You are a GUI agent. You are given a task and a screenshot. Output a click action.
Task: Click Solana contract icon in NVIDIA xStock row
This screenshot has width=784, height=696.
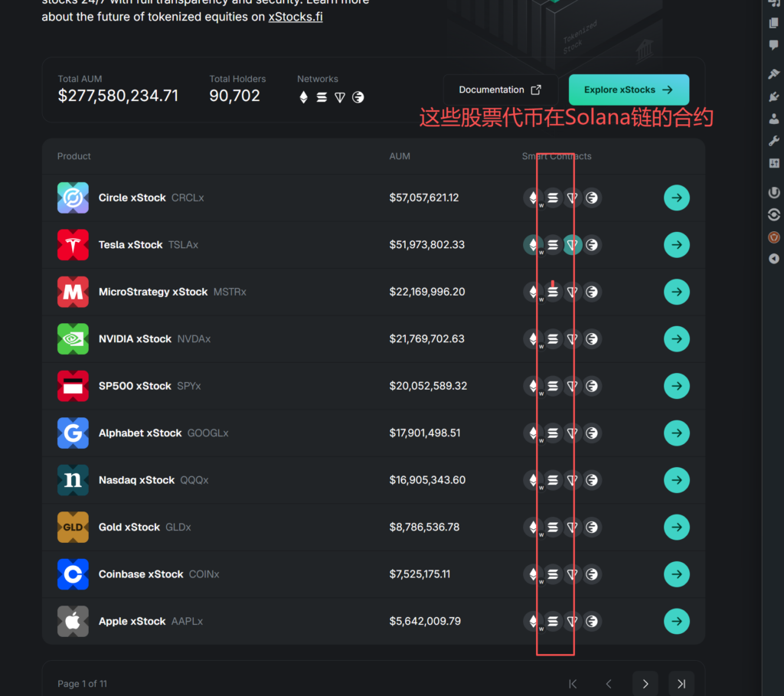tap(553, 338)
